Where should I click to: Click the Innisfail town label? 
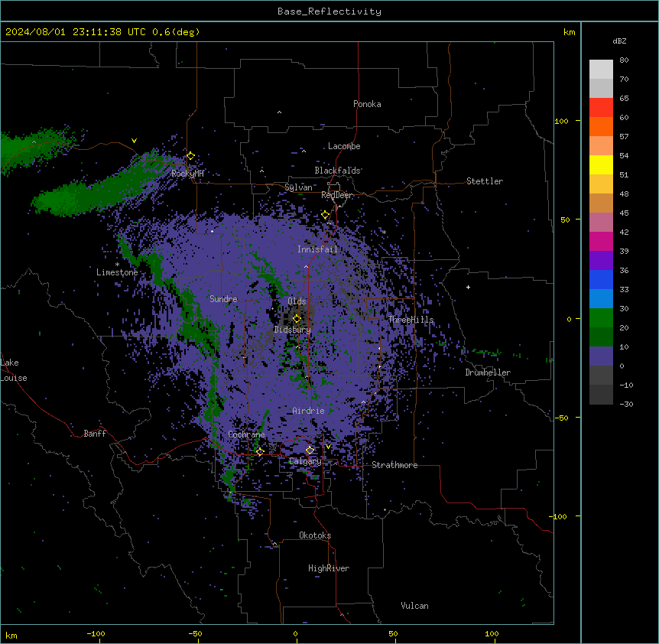(317, 249)
